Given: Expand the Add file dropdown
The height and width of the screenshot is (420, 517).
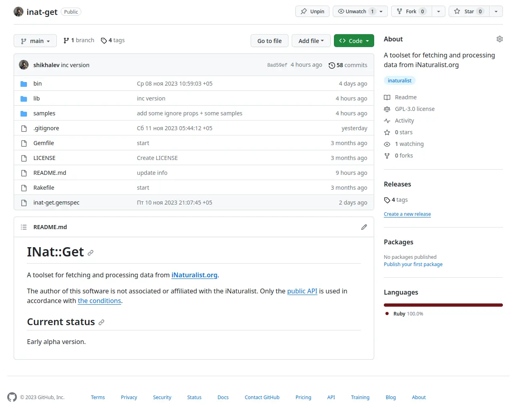Looking at the screenshot, I should pos(311,41).
